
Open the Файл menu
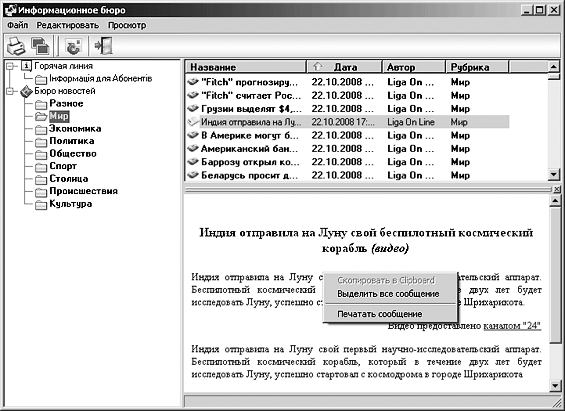(x=17, y=25)
